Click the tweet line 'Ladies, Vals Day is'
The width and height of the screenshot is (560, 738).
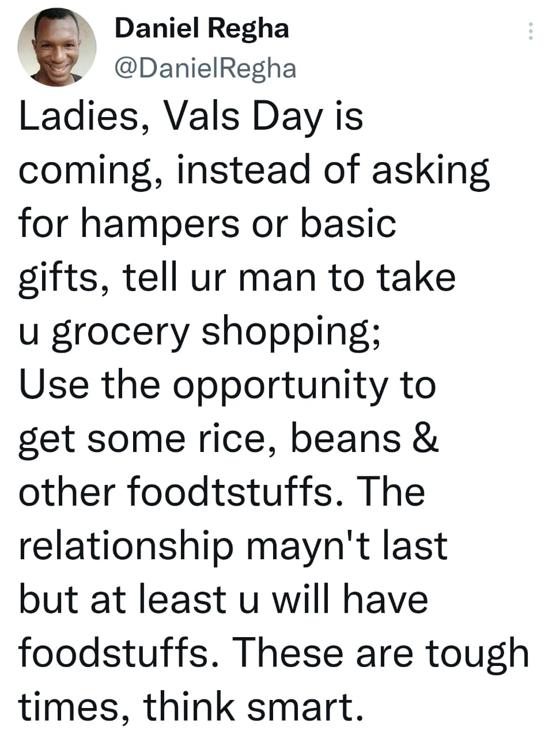coord(191,117)
